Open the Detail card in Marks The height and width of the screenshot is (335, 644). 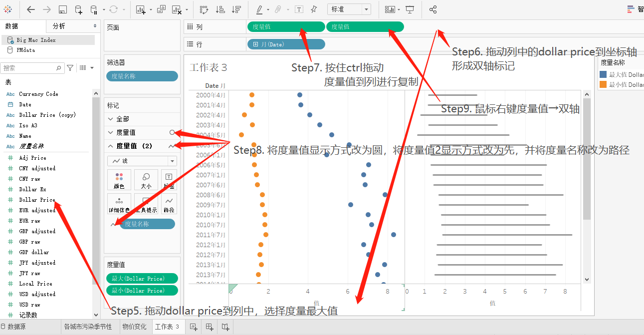119,204
